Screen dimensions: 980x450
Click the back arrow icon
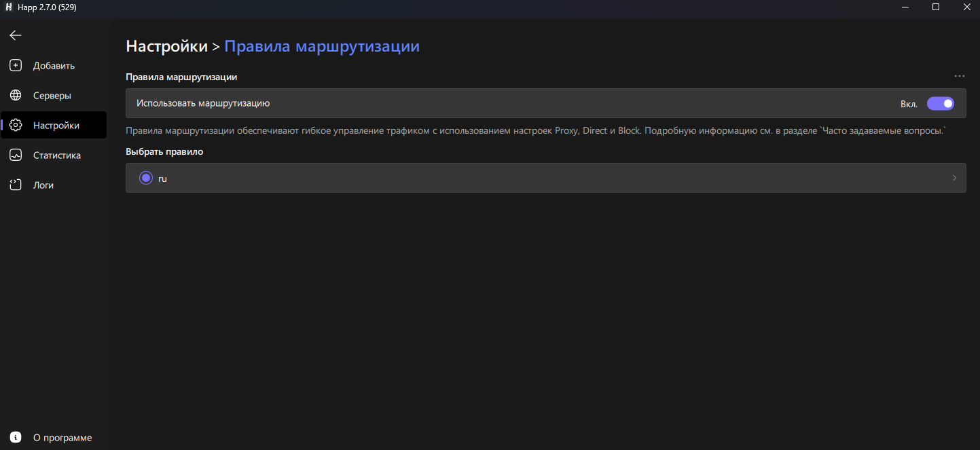(x=16, y=35)
